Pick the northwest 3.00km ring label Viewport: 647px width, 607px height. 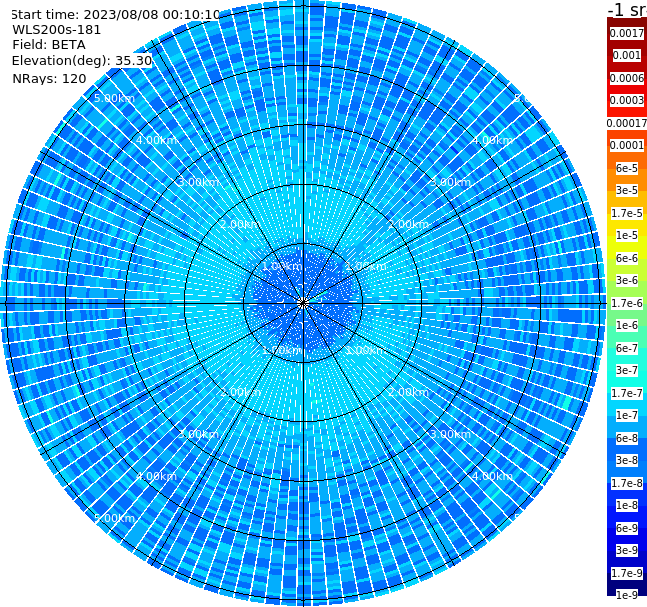tap(198, 182)
